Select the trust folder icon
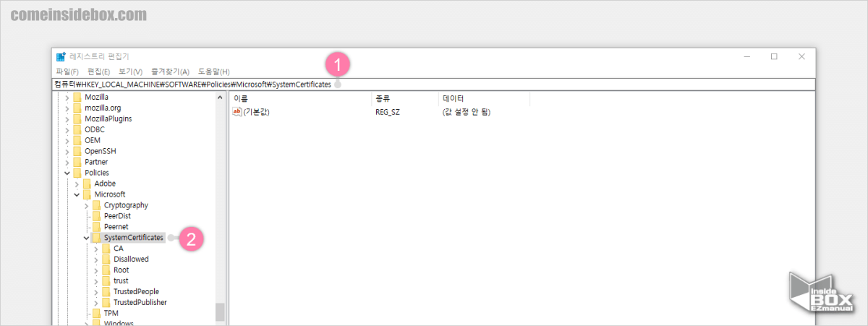The width and height of the screenshot is (868, 326). 106,281
